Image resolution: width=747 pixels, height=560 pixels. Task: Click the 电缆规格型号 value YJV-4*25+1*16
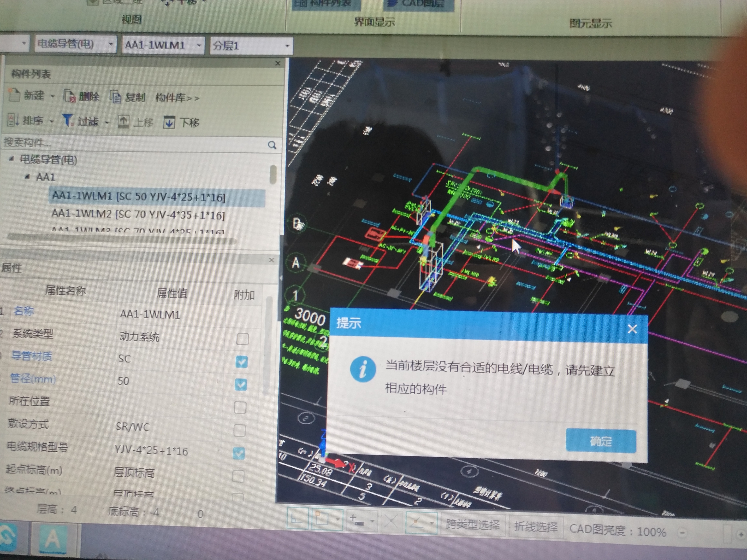[x=151, y=451]
